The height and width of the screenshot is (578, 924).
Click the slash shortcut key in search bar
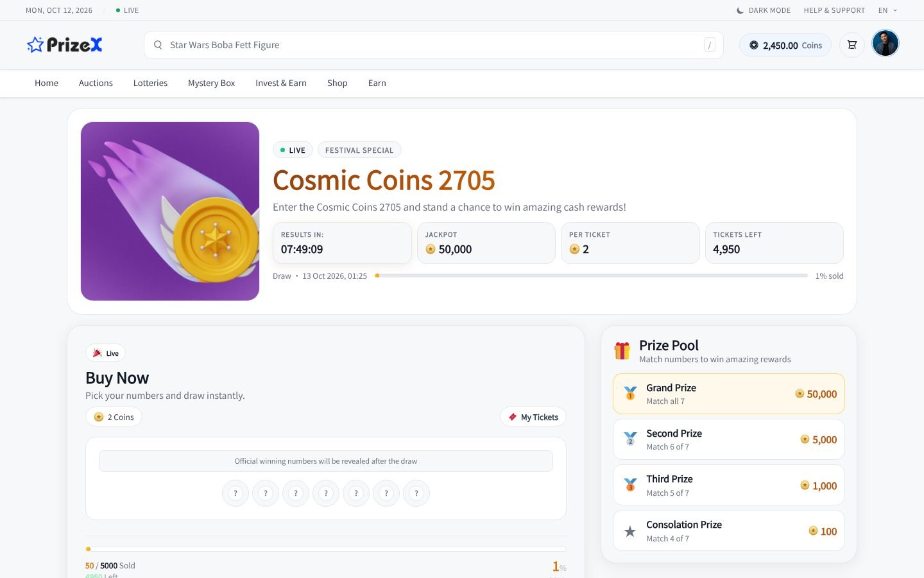pyautogui.click(x=709, y=45)
